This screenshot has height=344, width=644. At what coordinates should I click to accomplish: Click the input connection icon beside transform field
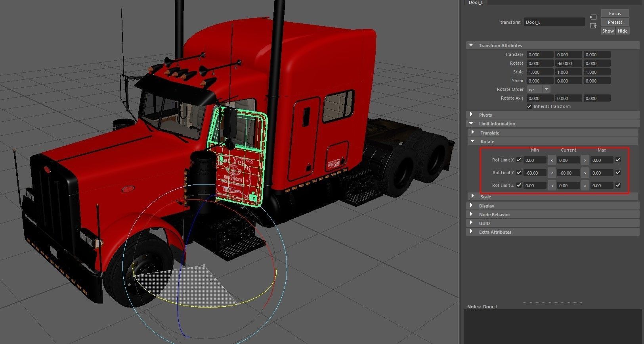(x=593, y=17)
